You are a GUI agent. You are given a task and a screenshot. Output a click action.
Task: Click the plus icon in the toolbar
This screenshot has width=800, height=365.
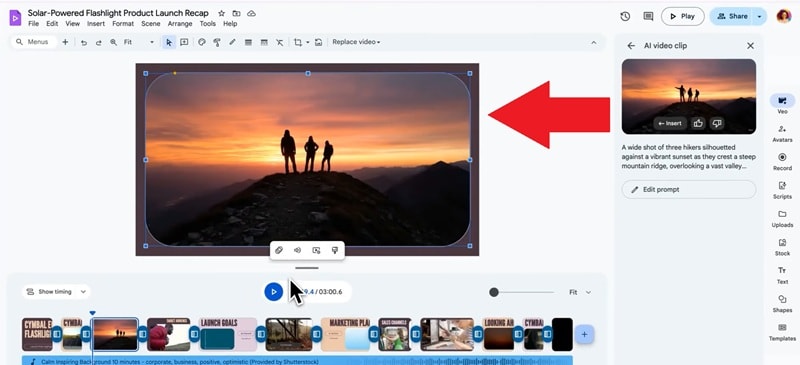65,42
